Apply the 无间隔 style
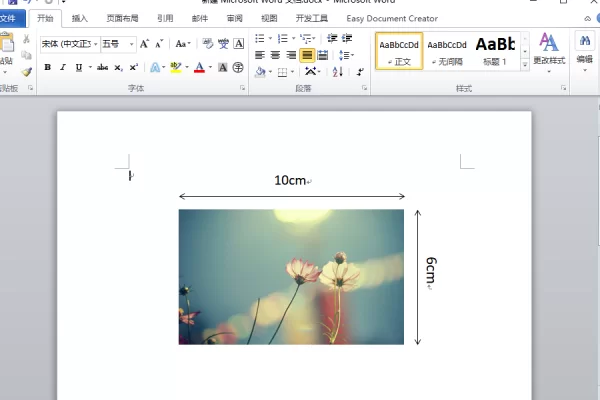The height and width of the screenshot is (400, 600). pos(446,51)
